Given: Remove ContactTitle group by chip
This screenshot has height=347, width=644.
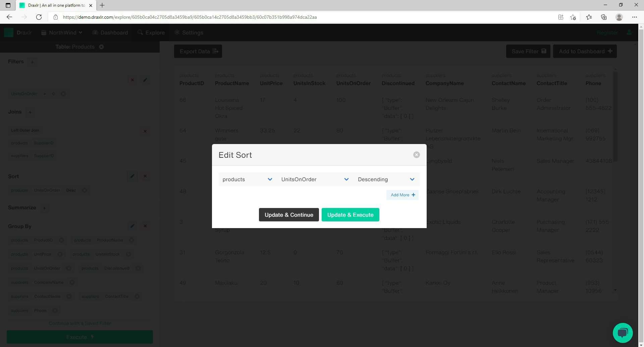Looking at the screenshot, I should 137,296.
